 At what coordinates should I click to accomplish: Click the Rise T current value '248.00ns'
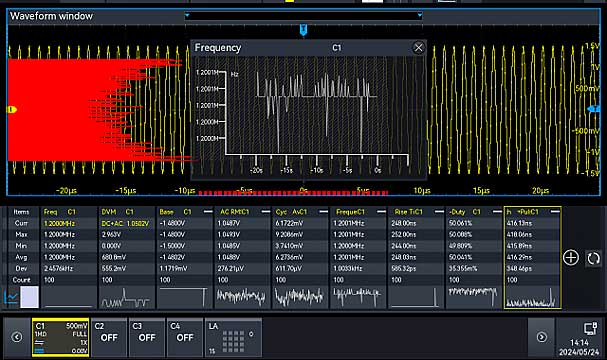point(403,223)
